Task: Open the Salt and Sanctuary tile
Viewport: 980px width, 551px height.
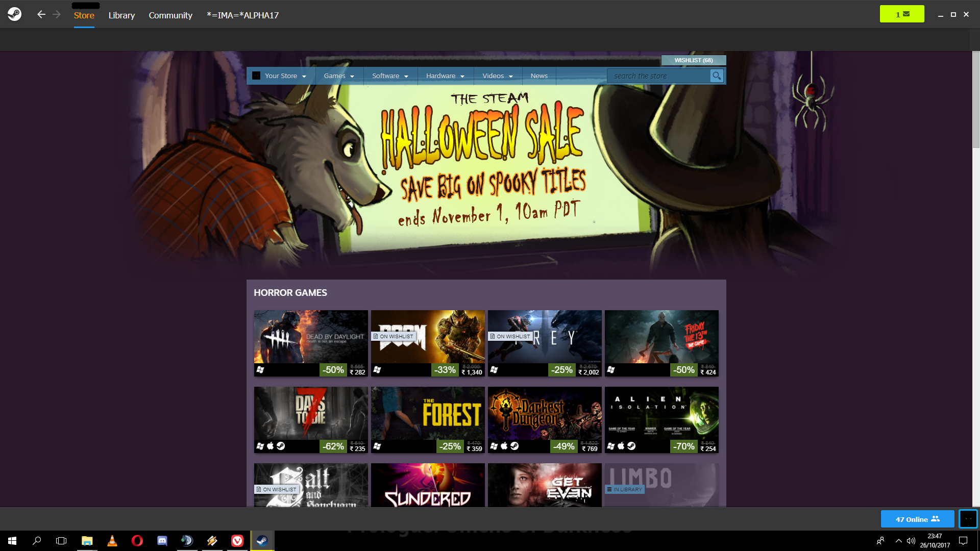Action: click(x=311, y=485)
